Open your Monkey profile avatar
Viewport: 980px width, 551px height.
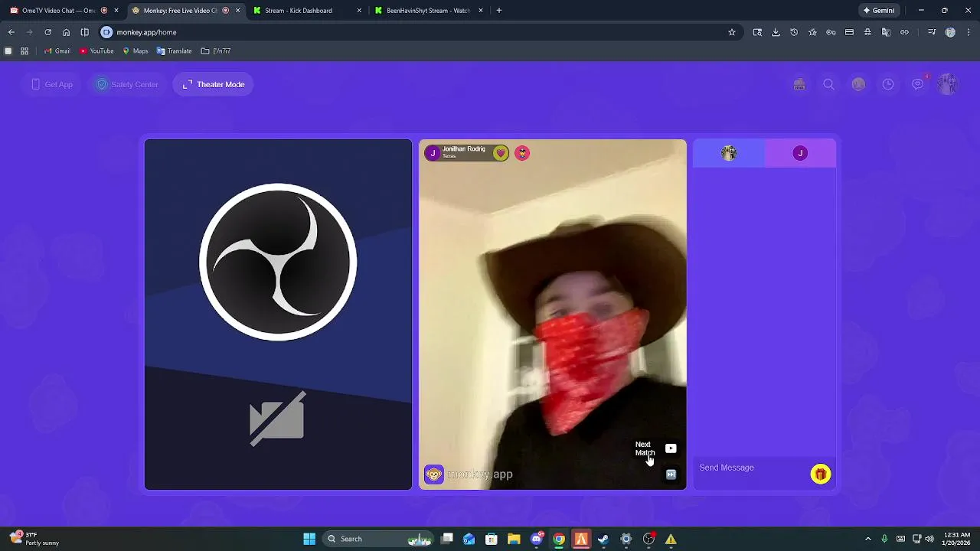pos(948,84)
